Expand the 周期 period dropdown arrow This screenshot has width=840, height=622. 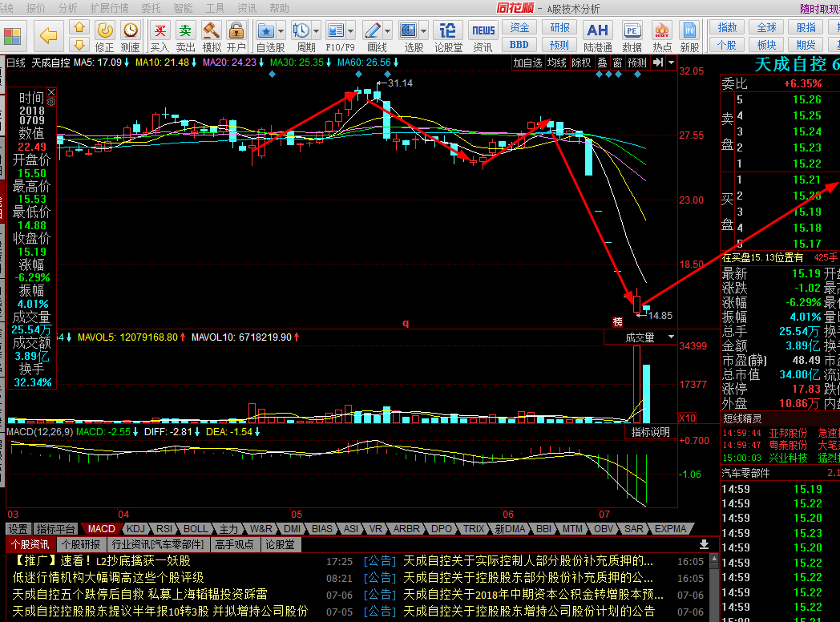click(316, 31)
